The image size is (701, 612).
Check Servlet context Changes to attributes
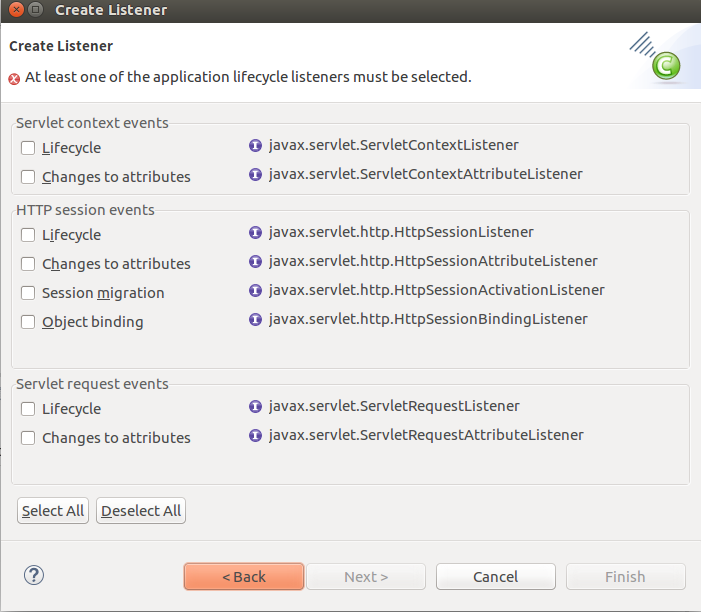pyautogui.click(x=28, y=177)
